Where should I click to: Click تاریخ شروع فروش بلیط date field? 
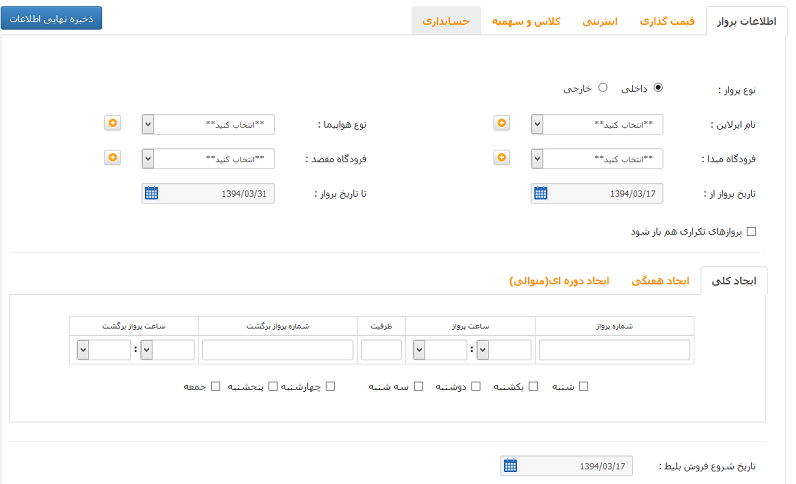pyautogui.click(x=567, y=466)
